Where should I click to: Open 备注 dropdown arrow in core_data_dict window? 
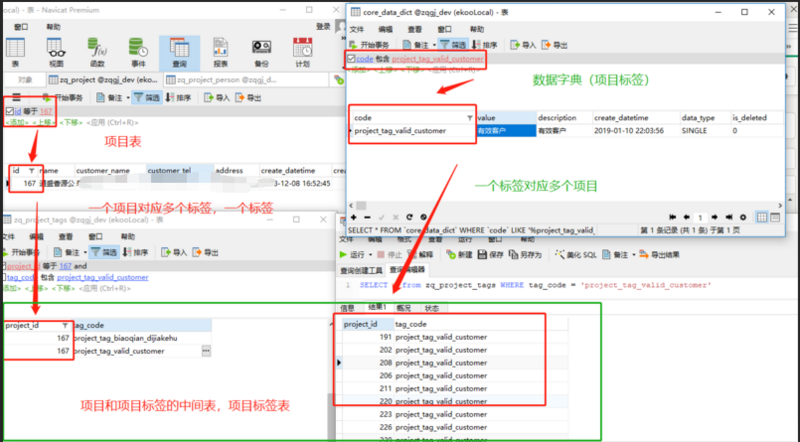click(434, 45)
